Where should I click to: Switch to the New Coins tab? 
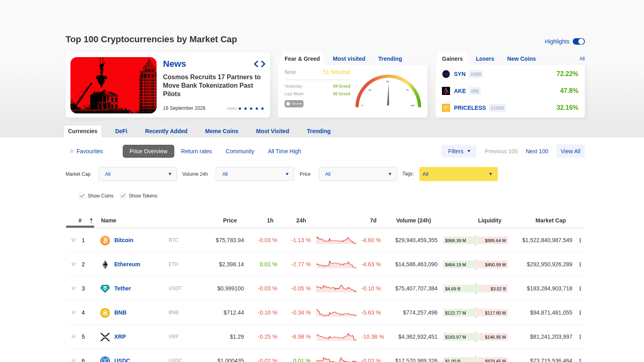521,59
